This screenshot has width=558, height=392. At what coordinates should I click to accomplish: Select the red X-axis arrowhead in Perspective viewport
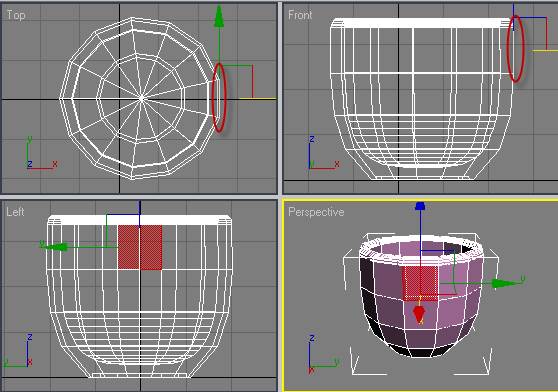point(419,314)
